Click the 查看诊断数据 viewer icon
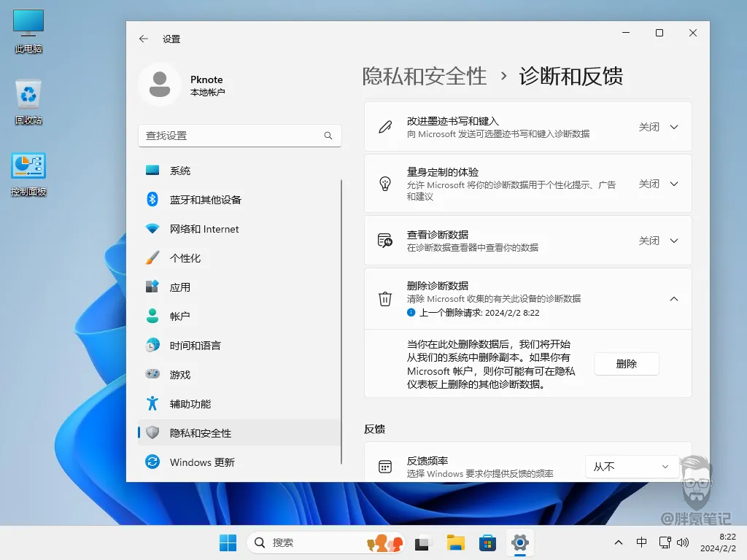 coord(385,241)
